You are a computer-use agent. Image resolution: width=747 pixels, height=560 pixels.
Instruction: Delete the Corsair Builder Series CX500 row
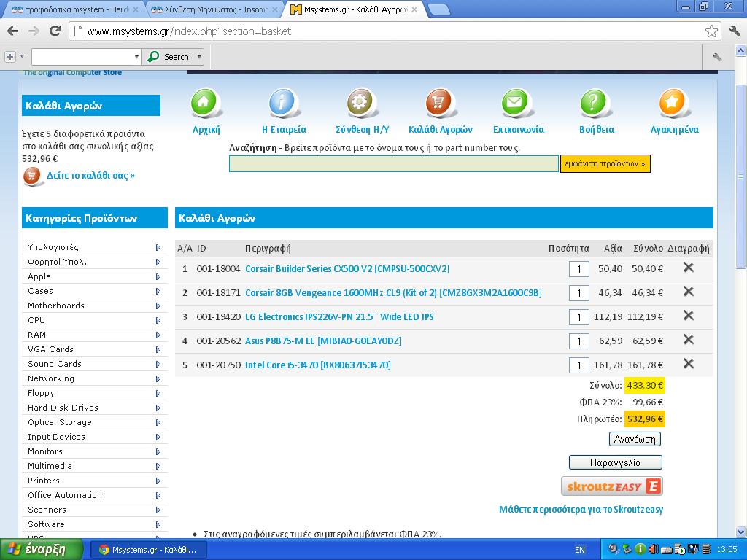(688, 268)
